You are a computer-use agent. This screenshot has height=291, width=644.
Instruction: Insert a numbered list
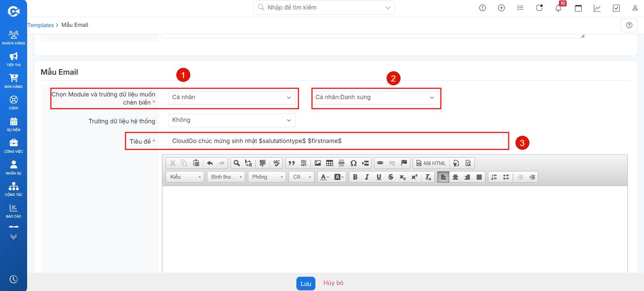point(494,177)
